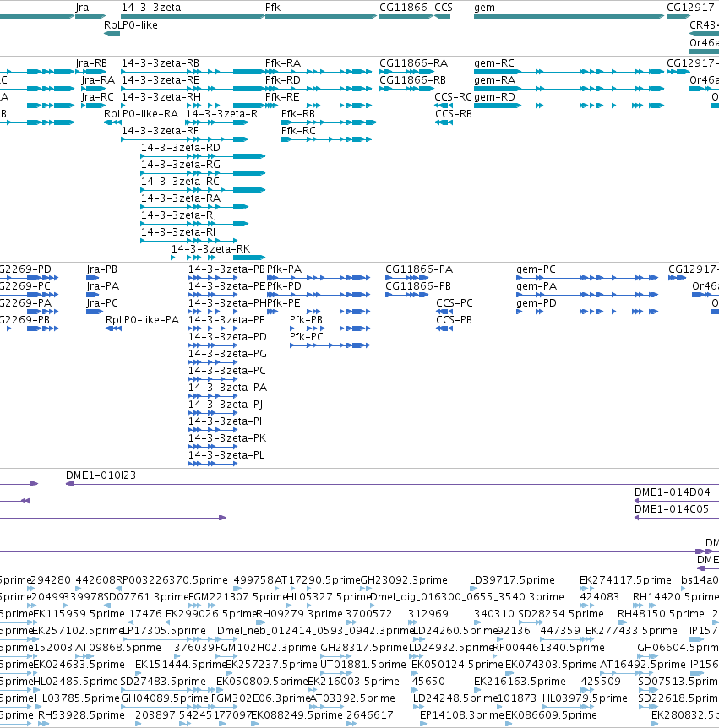Select EST EK216163.5prime
The width and height of the screenshot is (719, 728).
click(520, 681)
